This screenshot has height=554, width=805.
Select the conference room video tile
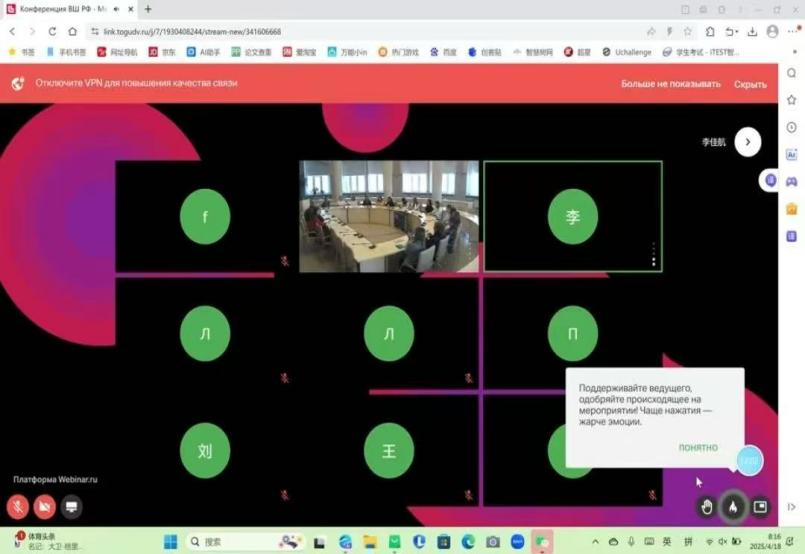coord(389,216)
